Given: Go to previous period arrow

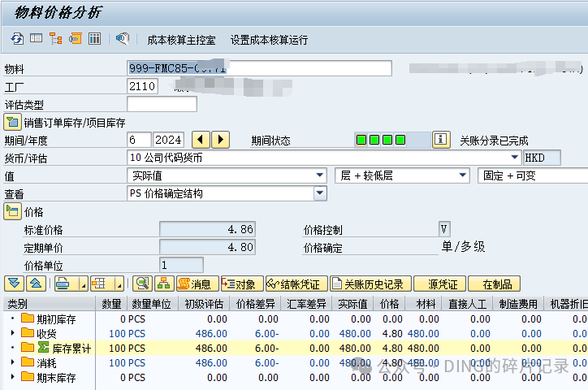Looking at the screenshot, I should (x=201, y=140).
